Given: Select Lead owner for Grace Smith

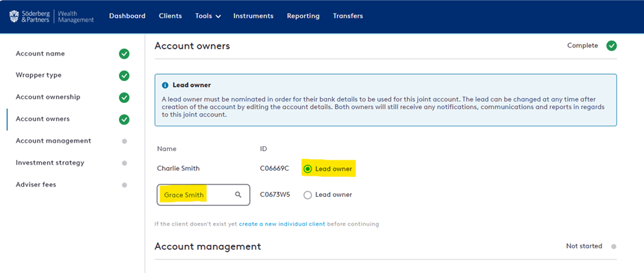Looking at the screenshot, I should (x=308, y=195).
